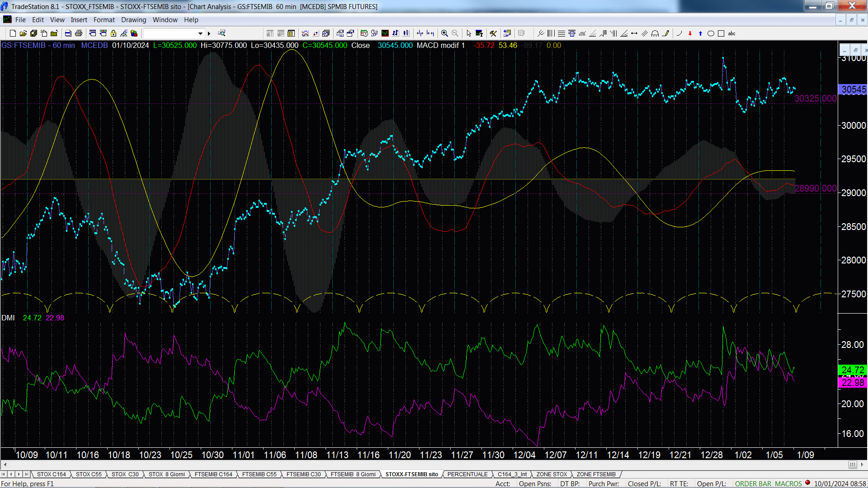Click the green 24.72 DMI axis label

pyautogui.click(x=853, y=370)
